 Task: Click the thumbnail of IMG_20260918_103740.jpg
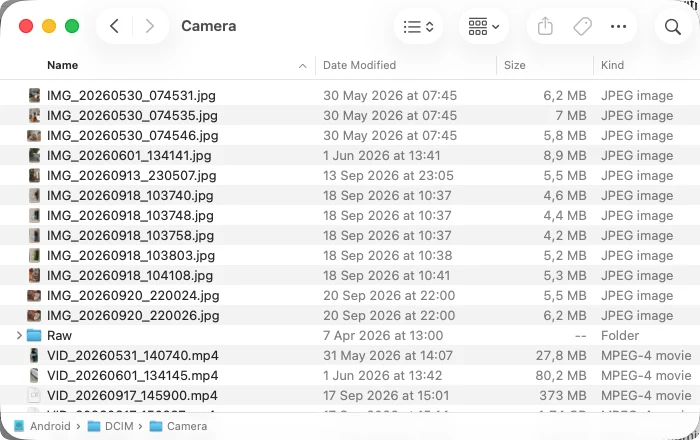pos(34,195)
